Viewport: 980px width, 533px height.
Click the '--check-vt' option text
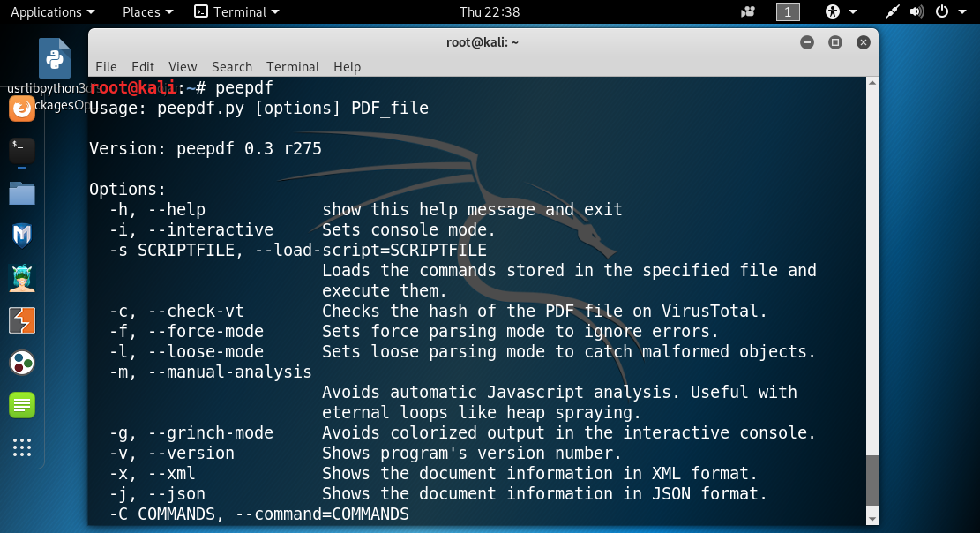point(196,311)
